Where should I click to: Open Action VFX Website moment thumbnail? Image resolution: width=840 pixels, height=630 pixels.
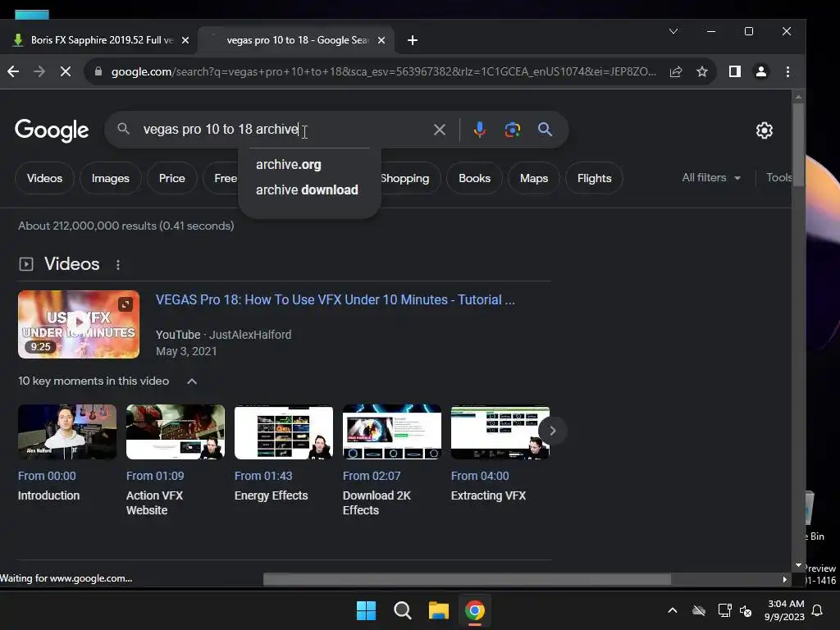click(x=176, y=431)
